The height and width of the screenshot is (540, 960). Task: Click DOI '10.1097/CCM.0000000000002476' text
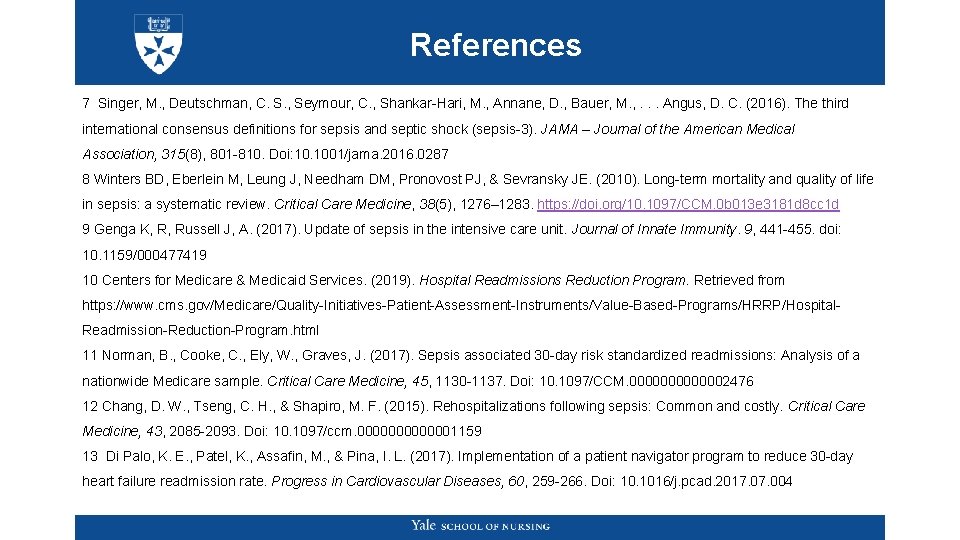pos(646,381)
